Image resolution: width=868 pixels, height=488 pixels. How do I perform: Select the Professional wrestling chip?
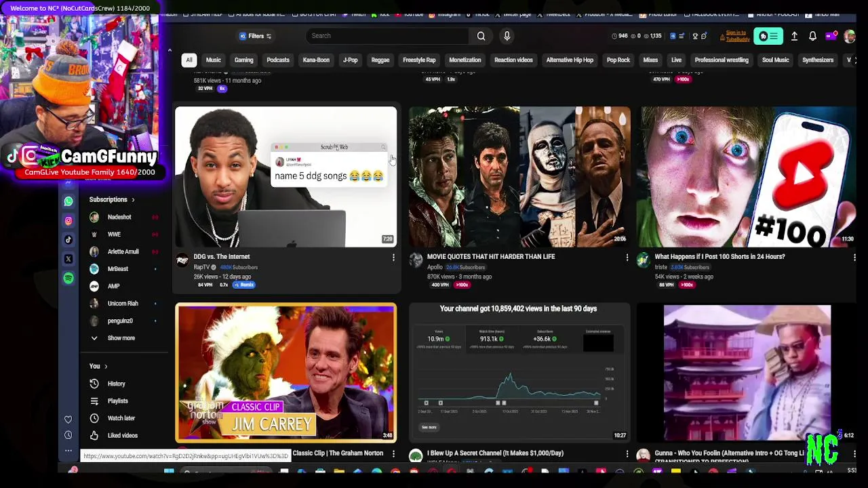click(722, 60)
